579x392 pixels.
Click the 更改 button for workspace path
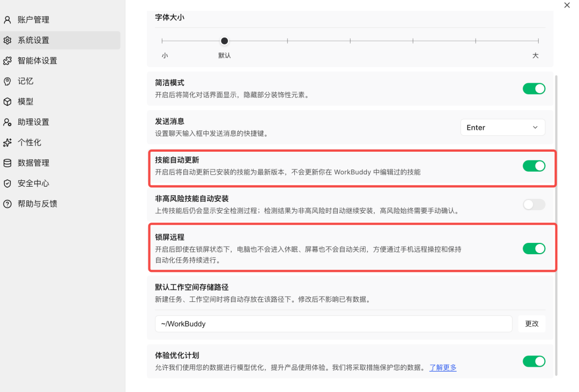point(532,324)
